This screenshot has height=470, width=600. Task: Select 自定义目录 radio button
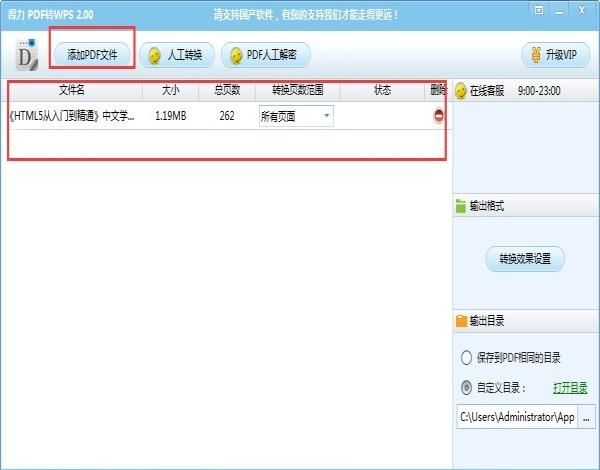(466, 388)
